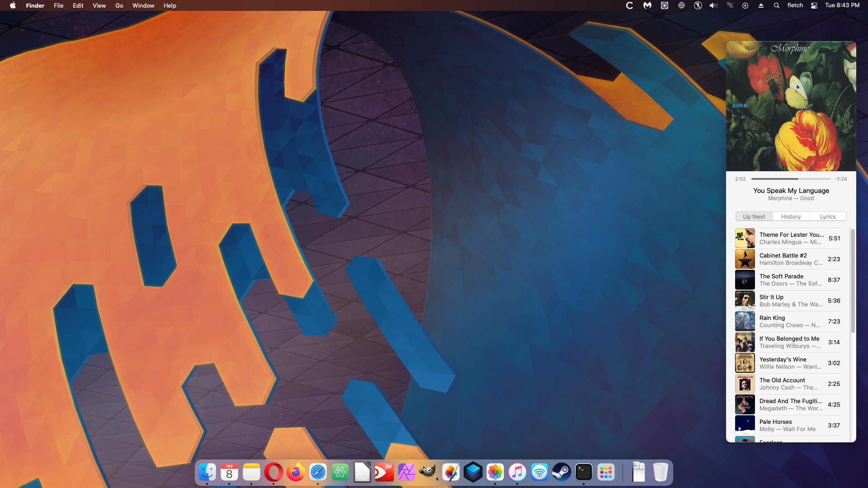Click the Malwarebytes menu bar icon
The height and width of the screenshot is (488, 868).
pos(647,5)
